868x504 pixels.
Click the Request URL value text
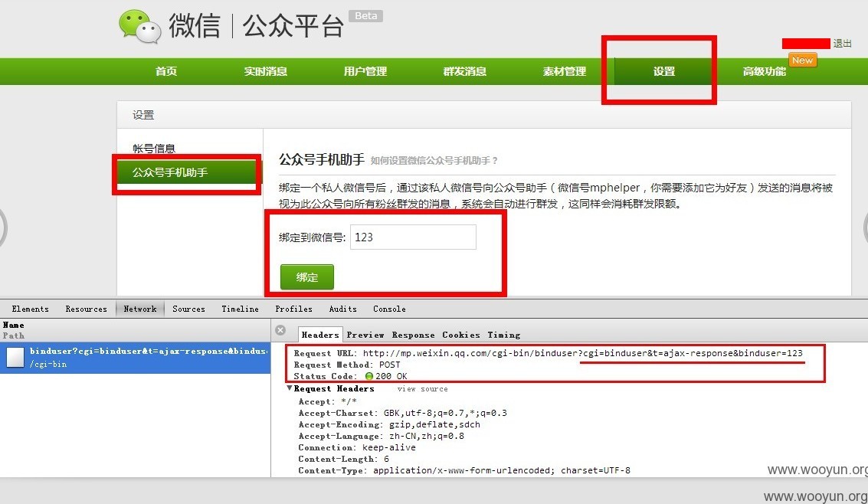pyautogui.click(x=583, y=353)
